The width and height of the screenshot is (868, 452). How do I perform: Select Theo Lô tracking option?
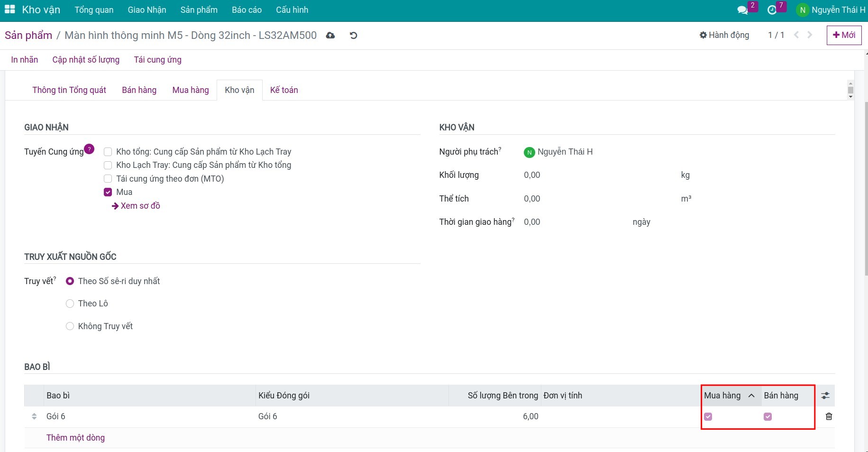click(x=70, y=304)
